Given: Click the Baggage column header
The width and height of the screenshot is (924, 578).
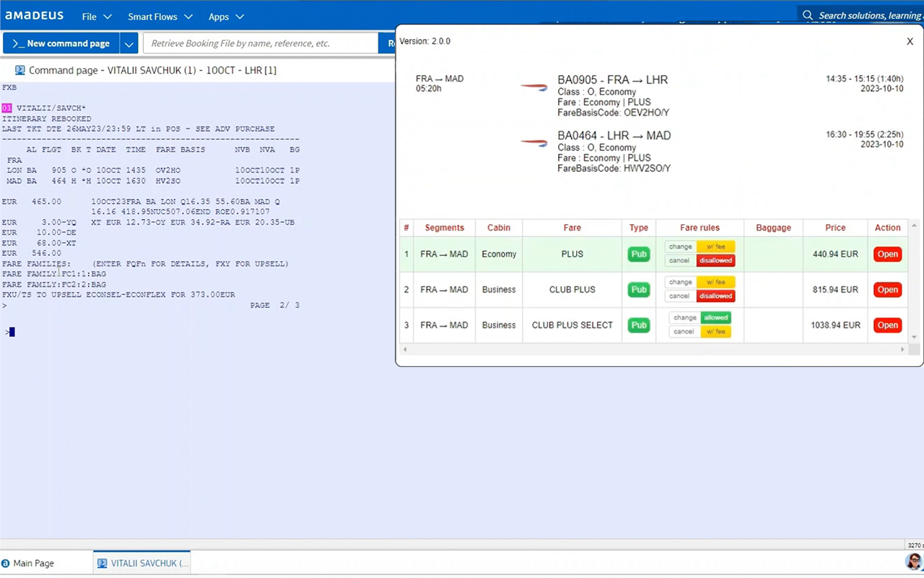Looking at the screenshot, I should (774, 228).
